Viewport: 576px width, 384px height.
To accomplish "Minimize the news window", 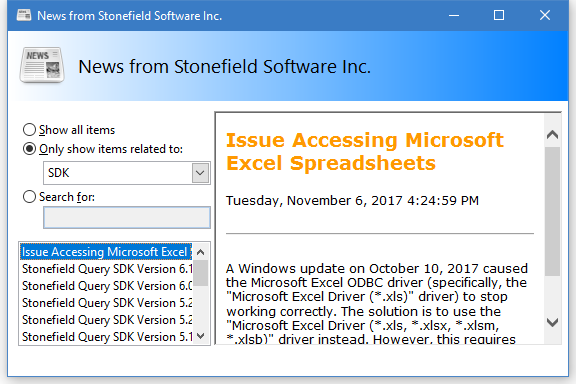I will 454,15.
